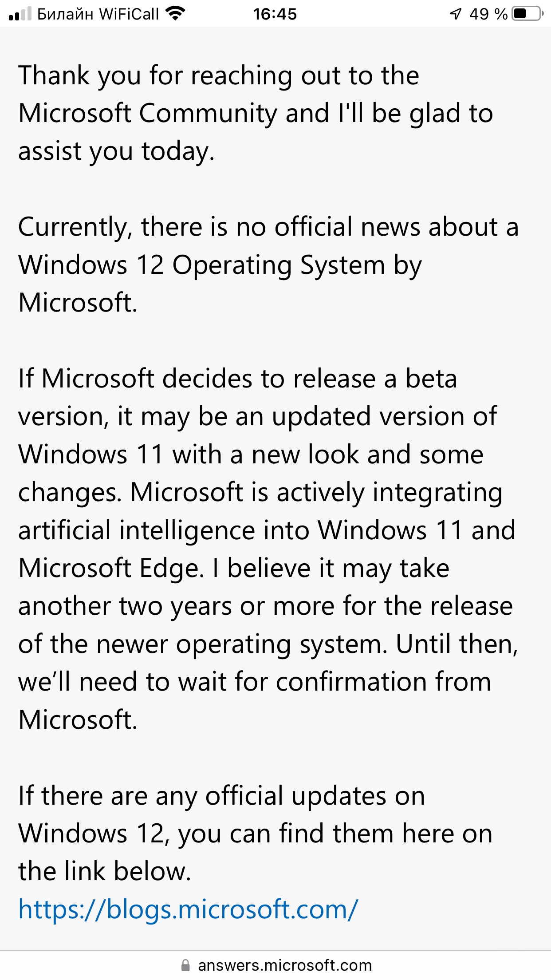The image size is (551, 980).
Task: Tap the Билайн WiFiCall carrier label
Action: (98, 14)
